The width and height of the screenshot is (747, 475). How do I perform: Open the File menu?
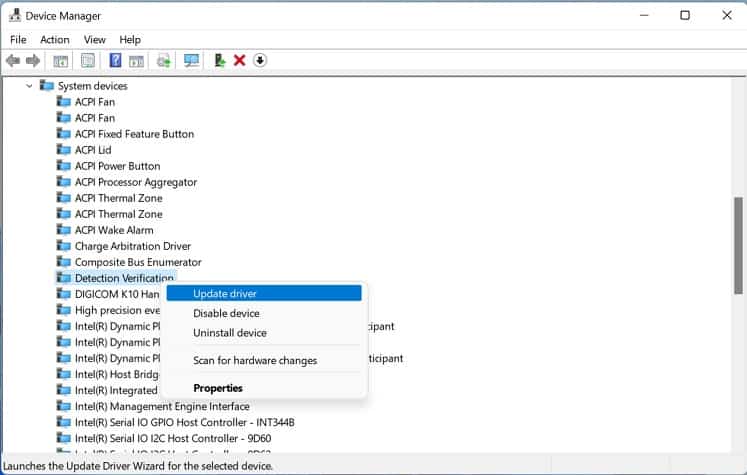[18, 40]
